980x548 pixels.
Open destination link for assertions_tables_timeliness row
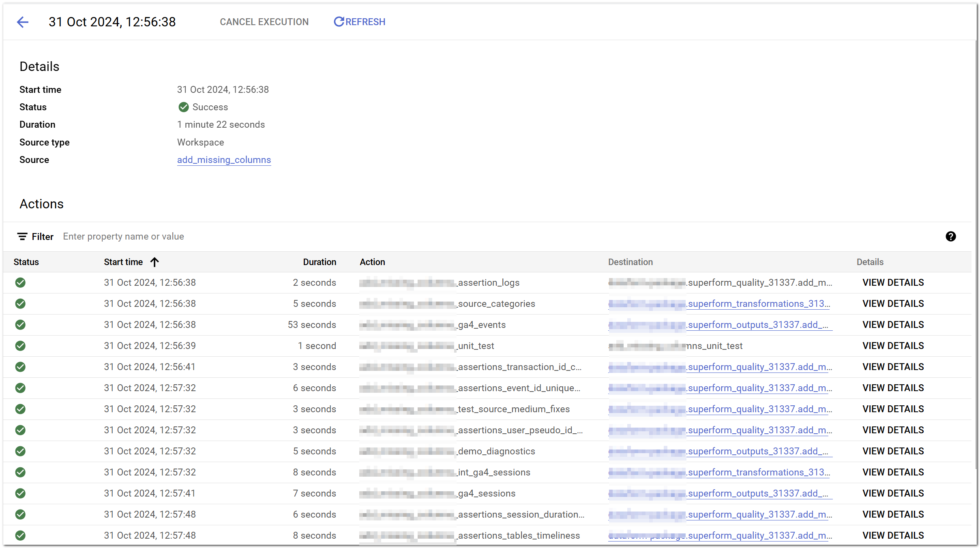point(720,535)
